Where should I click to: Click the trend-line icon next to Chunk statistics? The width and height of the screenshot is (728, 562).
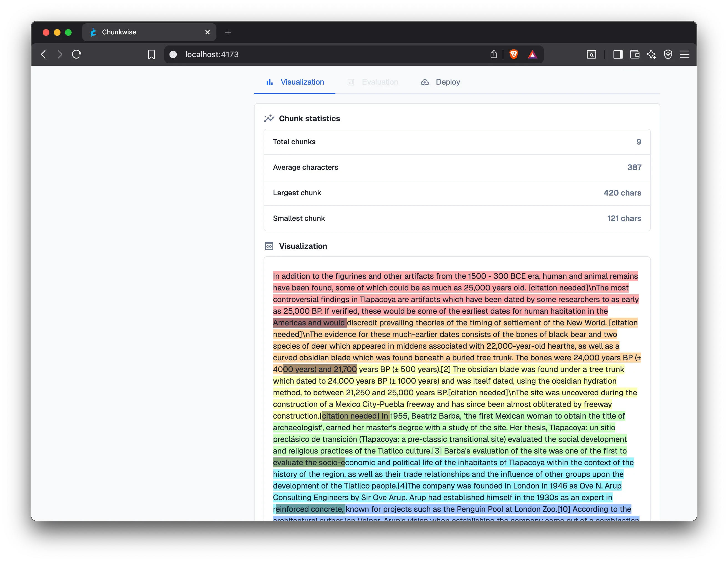click(x=269, y=118)
